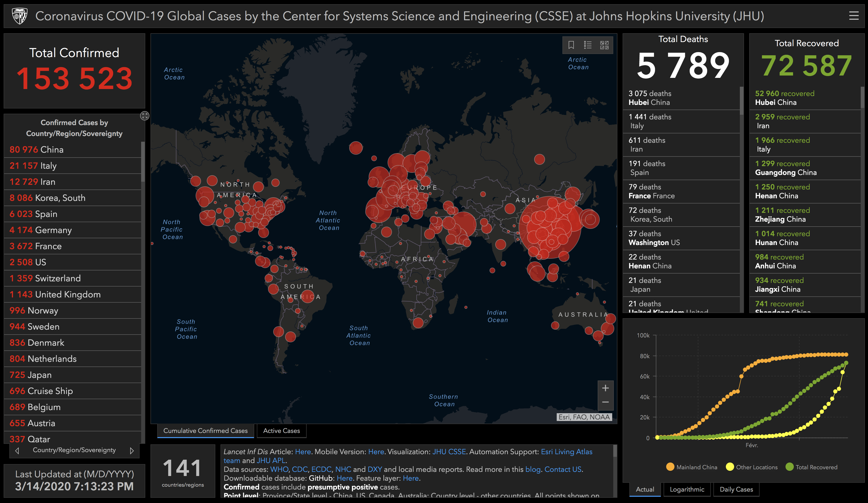This screenshot has height=503, width=868.
Task: Select '21 157 Italy' in the country list
Action: (72, 166)
